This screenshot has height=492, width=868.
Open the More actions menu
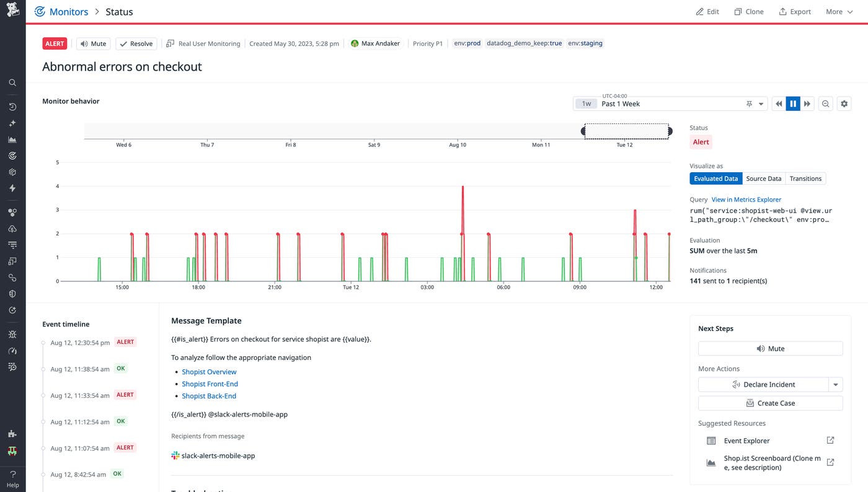click(x=838, y=11)
